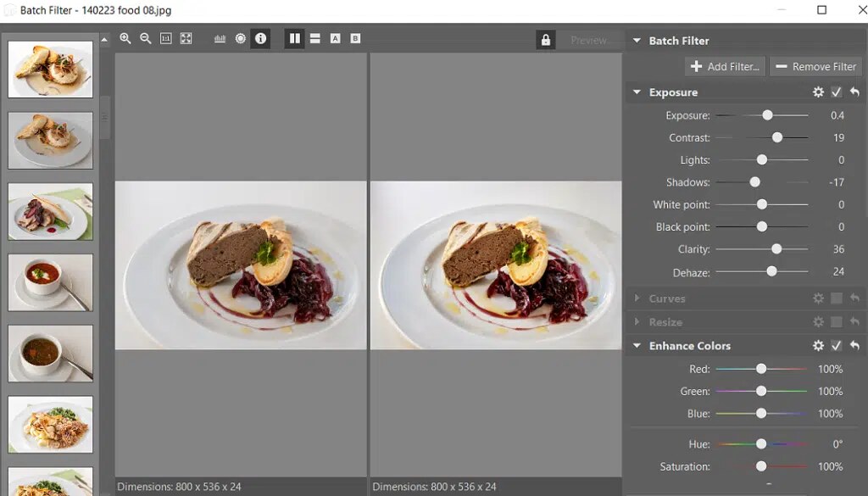Image resolution: width=868 pixels, height=496 pixels.
Task: Click the Exposure slider handle
Action: [767, 115]
